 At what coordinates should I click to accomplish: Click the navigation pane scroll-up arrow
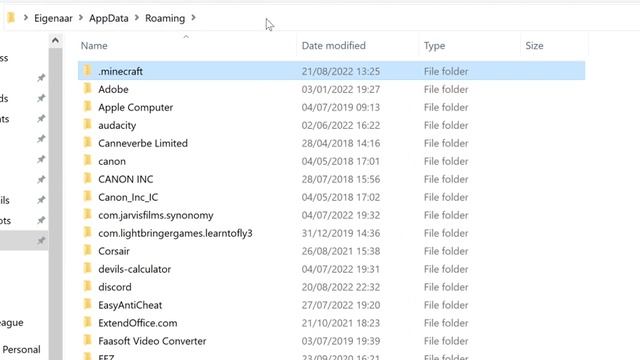coord(56,40)
